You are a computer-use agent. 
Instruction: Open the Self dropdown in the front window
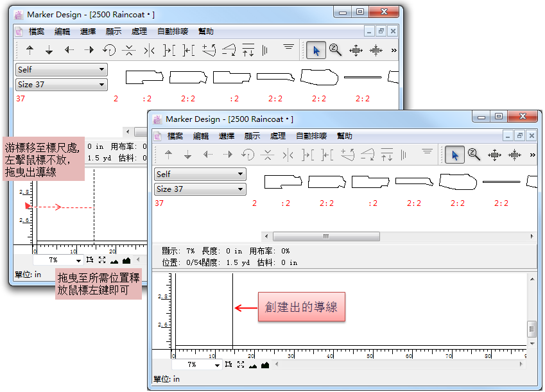[x=200, y=174]
